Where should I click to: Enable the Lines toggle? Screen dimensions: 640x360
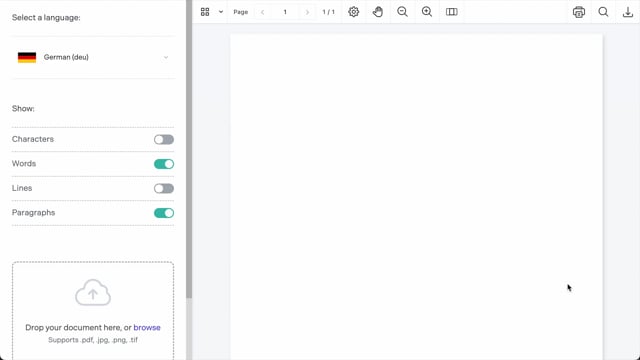(x=164, y=189)
